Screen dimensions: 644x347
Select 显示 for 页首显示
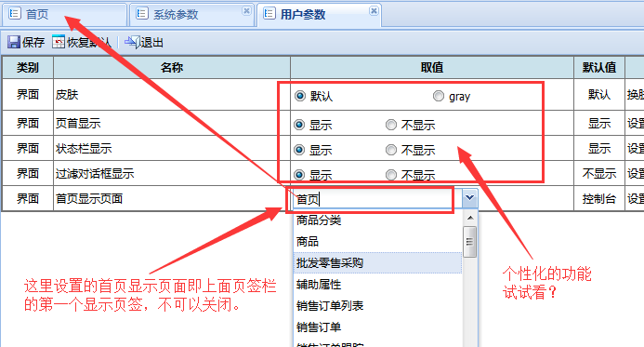[299, 125]
